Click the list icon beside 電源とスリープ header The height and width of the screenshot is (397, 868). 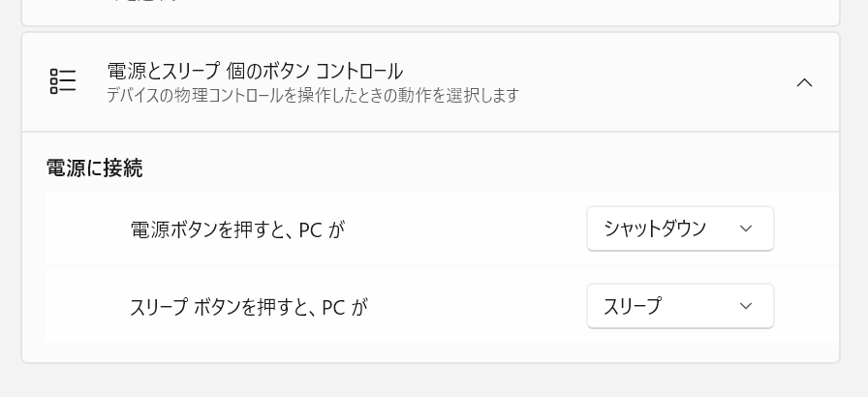pyautogui.click(x=63, y=81)
